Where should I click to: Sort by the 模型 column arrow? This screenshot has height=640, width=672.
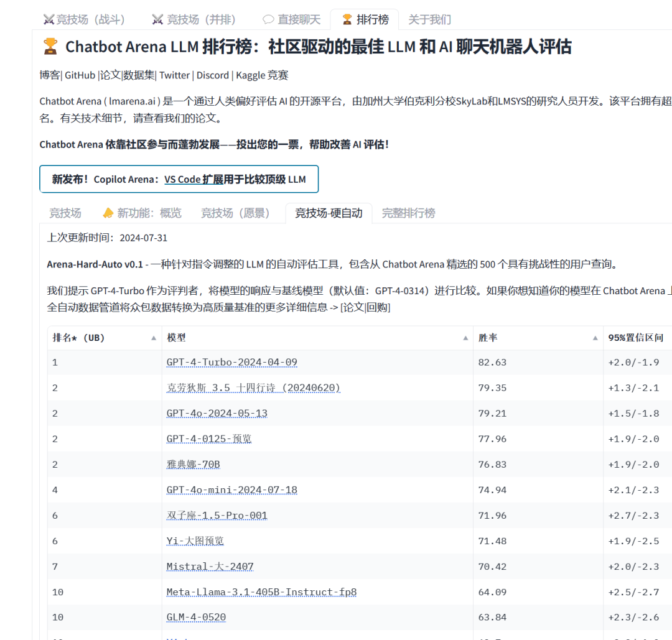(x=465, y=338)
